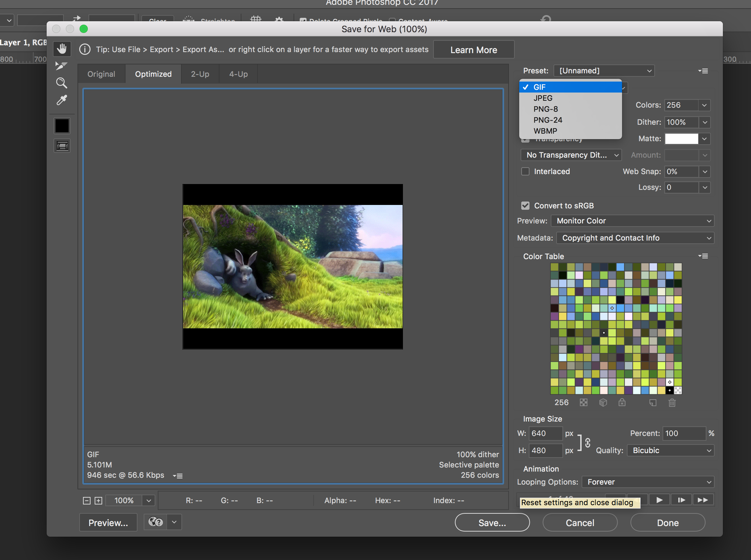
Task: Open the Looping Options dropdown
Action: point(648,482)
